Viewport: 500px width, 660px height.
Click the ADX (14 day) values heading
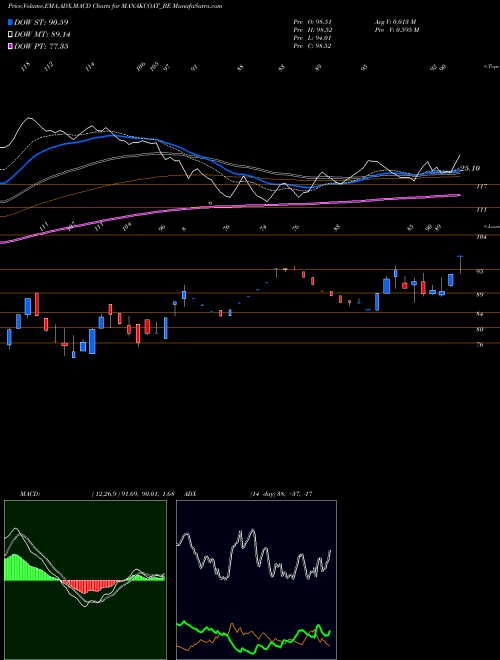coord(248,494)
